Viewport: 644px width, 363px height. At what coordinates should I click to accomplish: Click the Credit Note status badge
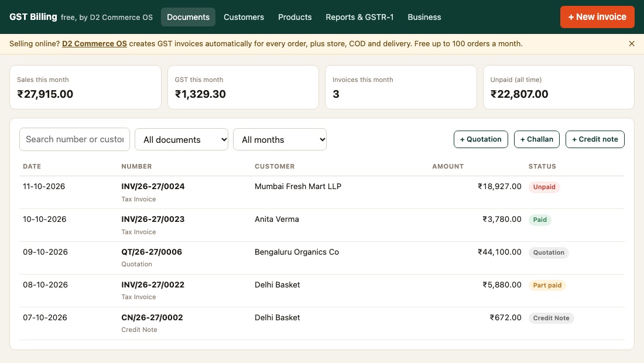click(551, 319)
